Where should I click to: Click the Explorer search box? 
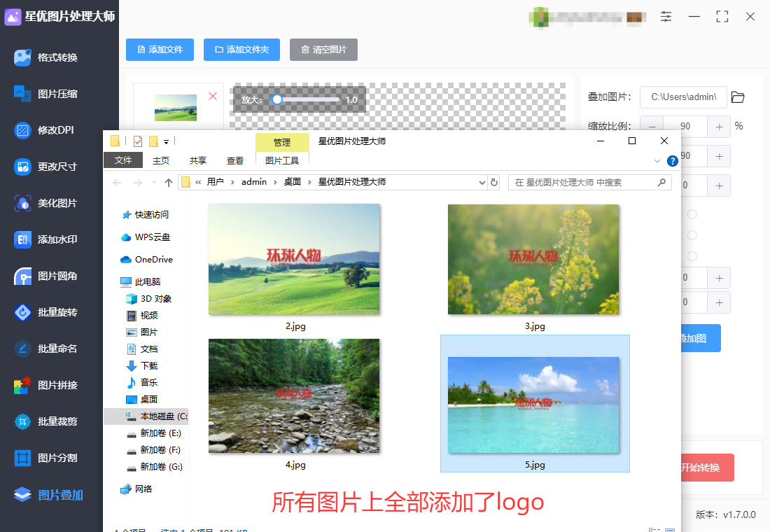point(590,182)
